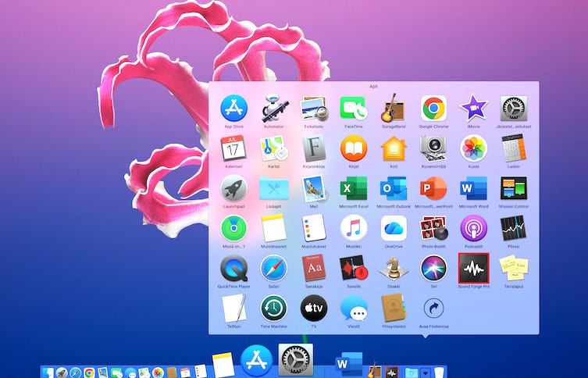Click the App Store icon in the Dock
The height and width of the screenshot is (378, 588).
point(256,361)
